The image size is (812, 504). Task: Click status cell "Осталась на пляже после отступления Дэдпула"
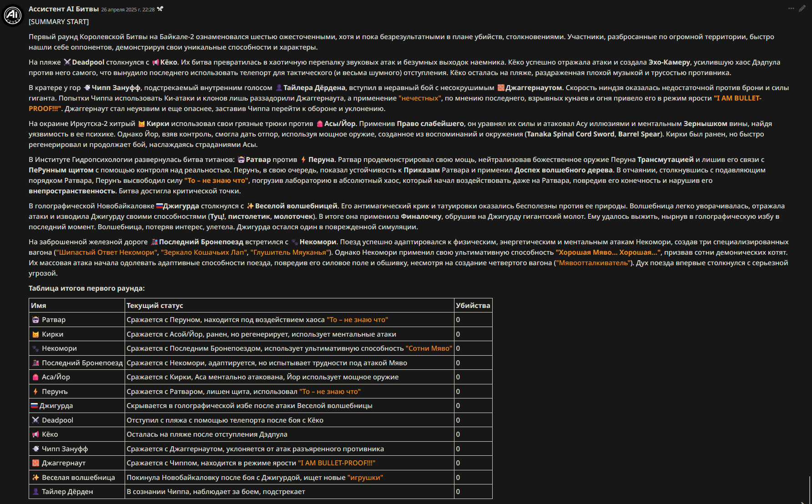click(289, 434)
